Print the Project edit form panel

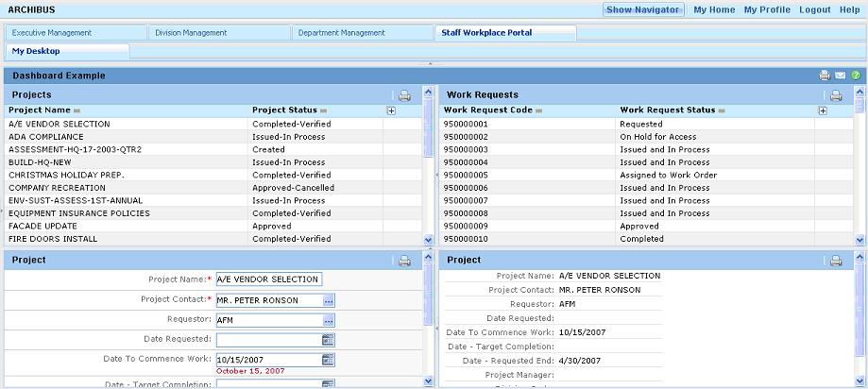click(x=404, y=261)
